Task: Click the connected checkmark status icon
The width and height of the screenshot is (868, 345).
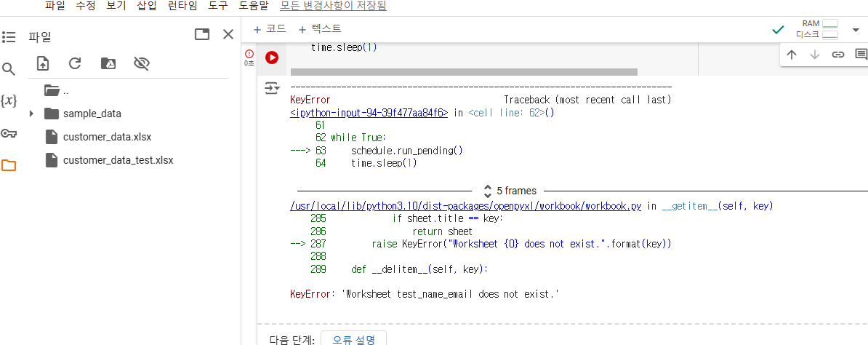Action: (x=779, y=29)
